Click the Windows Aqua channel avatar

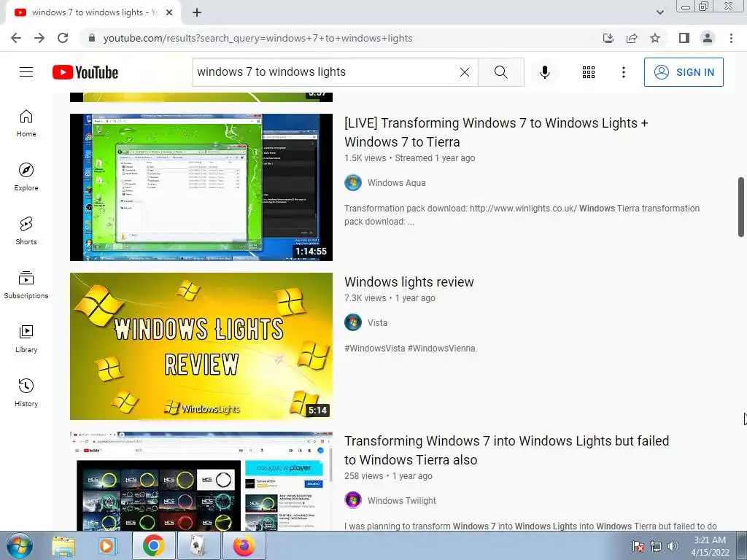(353, 183)
